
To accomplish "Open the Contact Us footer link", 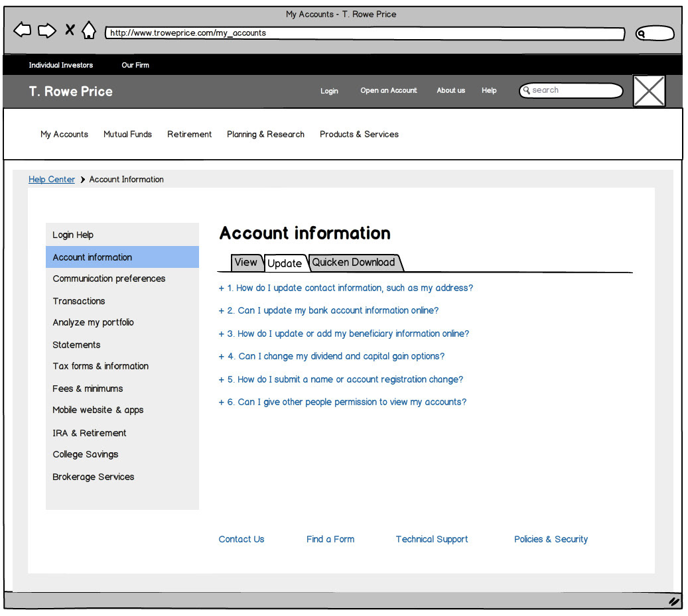I will [x=241, y=539].
